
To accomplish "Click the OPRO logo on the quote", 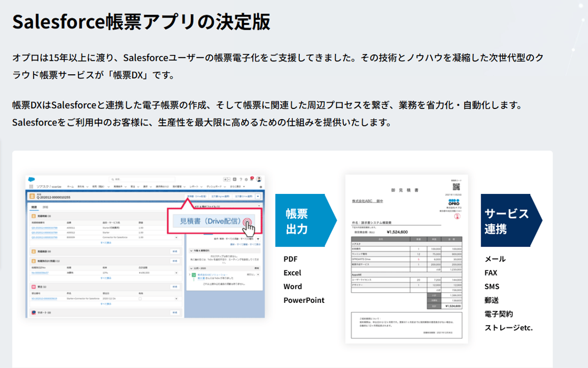I will 454,203.
